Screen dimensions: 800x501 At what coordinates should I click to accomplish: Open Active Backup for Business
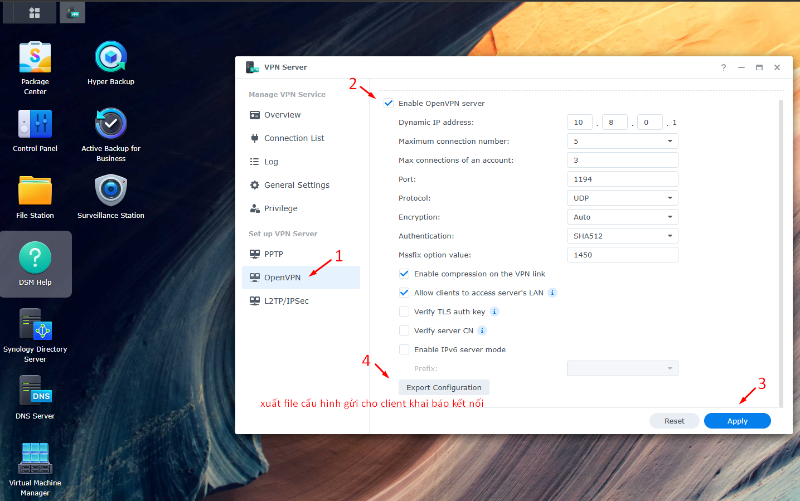[110, 125]
